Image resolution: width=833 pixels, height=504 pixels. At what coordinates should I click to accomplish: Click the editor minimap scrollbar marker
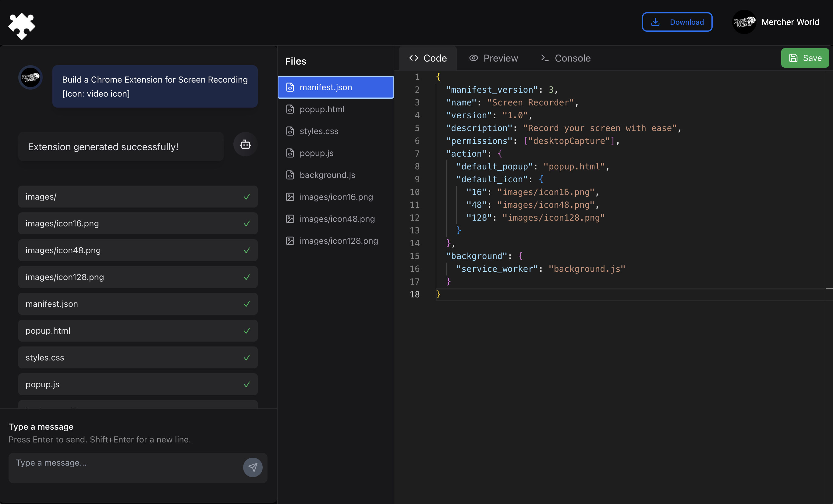[x=829, y=288]
